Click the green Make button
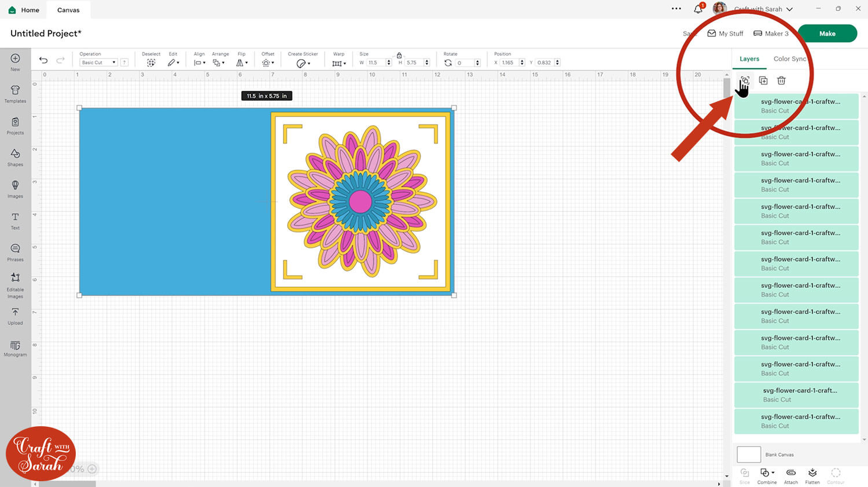Screen dimensions: 868x487 coord(827,34)
